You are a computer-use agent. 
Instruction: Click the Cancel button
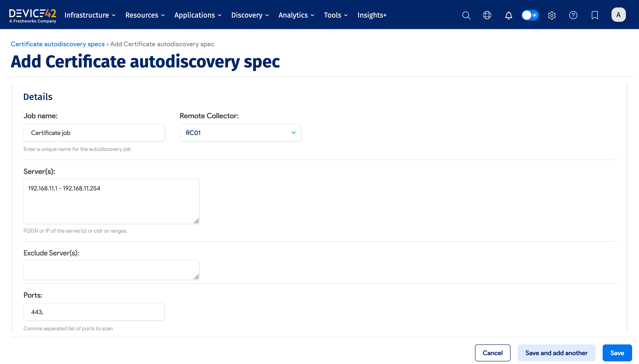pos(492,352)
